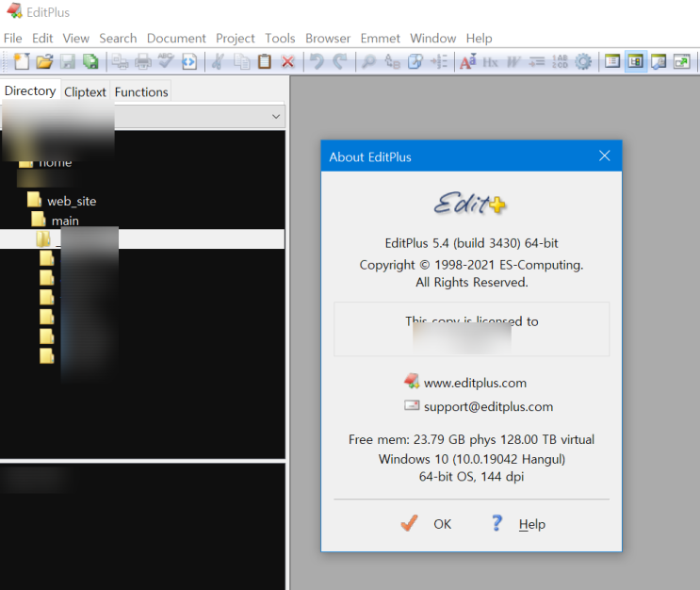Click the Replace A-to-B icon
The height and width of the screenshot is (590, 700).
[x=392, y=61]
